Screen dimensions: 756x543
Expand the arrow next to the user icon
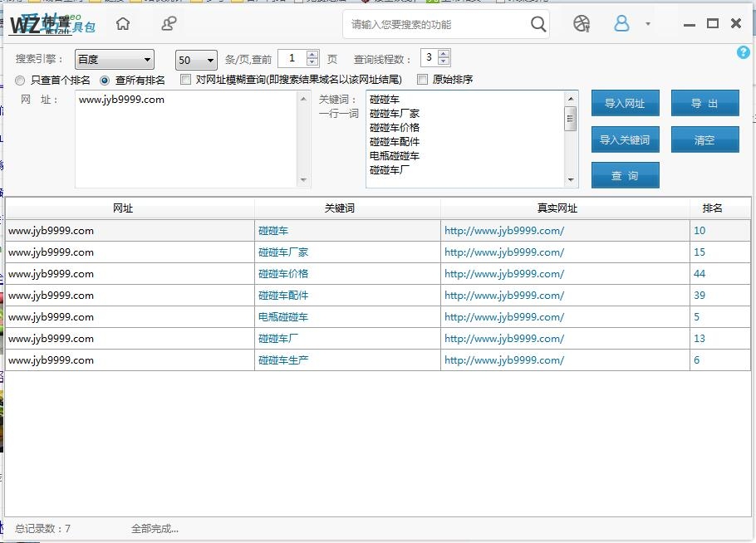coord(646,25)
